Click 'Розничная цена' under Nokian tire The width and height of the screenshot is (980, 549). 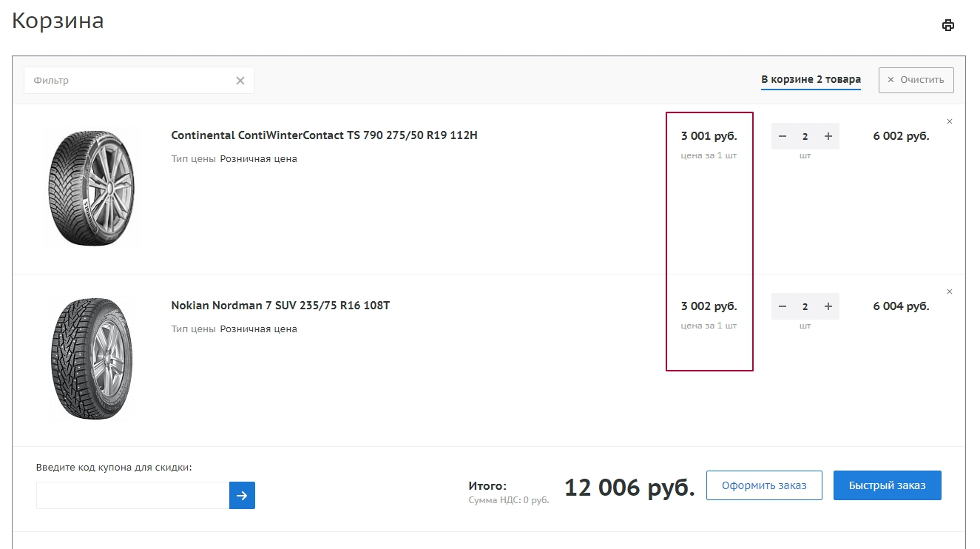click(258, 329)
